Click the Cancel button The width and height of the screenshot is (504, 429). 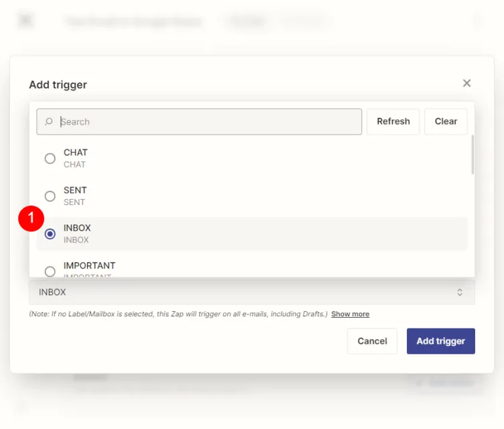[x=372, y=341]
